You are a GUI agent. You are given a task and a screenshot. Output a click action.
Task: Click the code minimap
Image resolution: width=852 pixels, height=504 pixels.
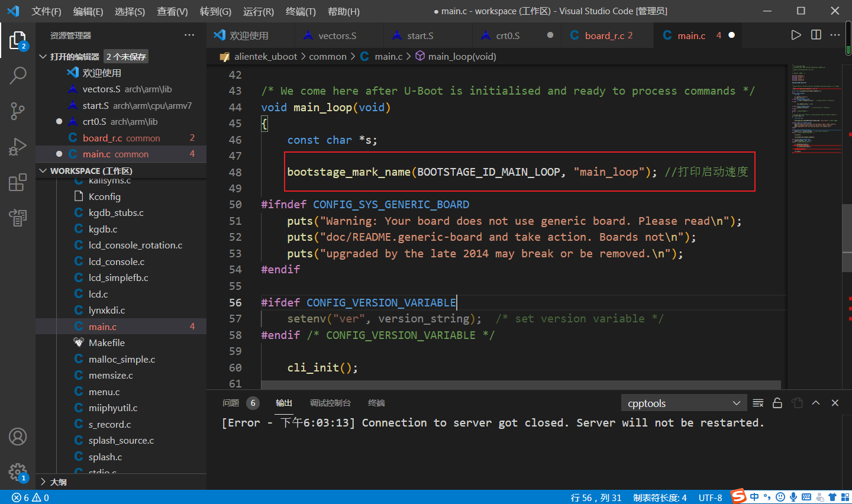[x=815, y=109]
